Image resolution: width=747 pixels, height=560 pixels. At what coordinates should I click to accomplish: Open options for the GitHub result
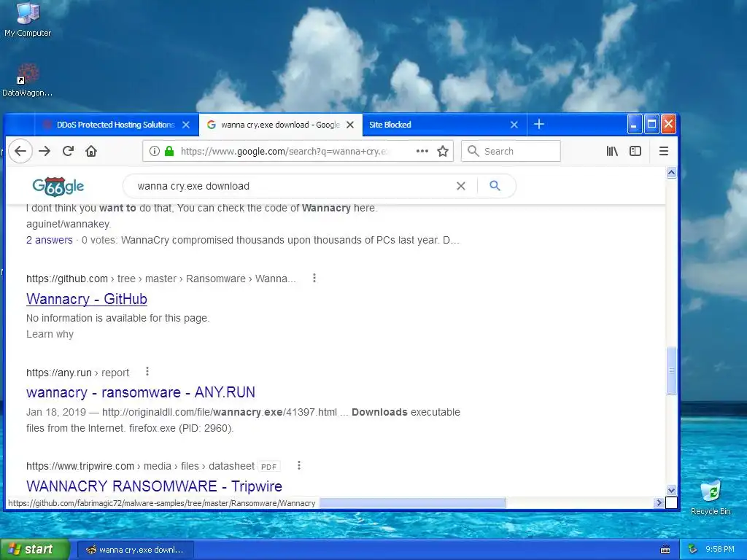pyautogui.click(x=314, y=278)
